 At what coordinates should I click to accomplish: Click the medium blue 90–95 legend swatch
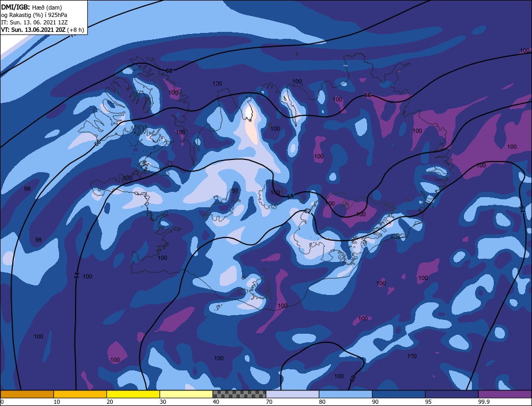[398, 394]
